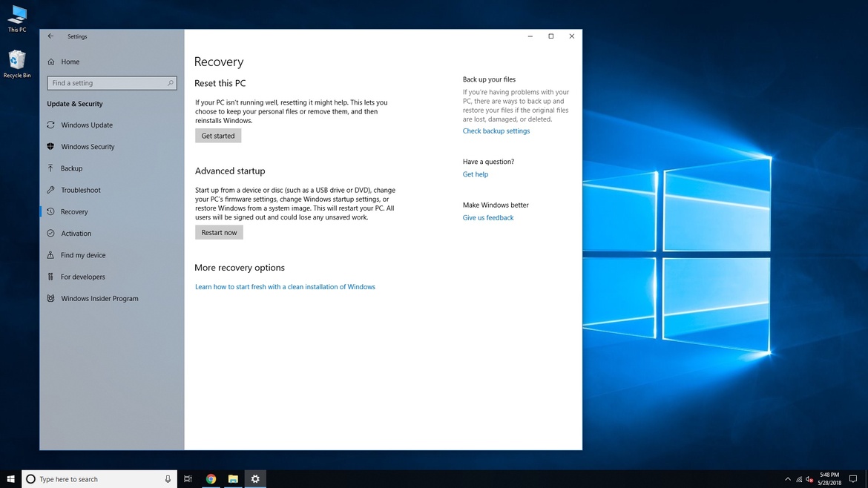Select Recovery in the sidebar
The height and width of the screenshot is (488, 868).
pyautogui.click(x=74, y=211)
